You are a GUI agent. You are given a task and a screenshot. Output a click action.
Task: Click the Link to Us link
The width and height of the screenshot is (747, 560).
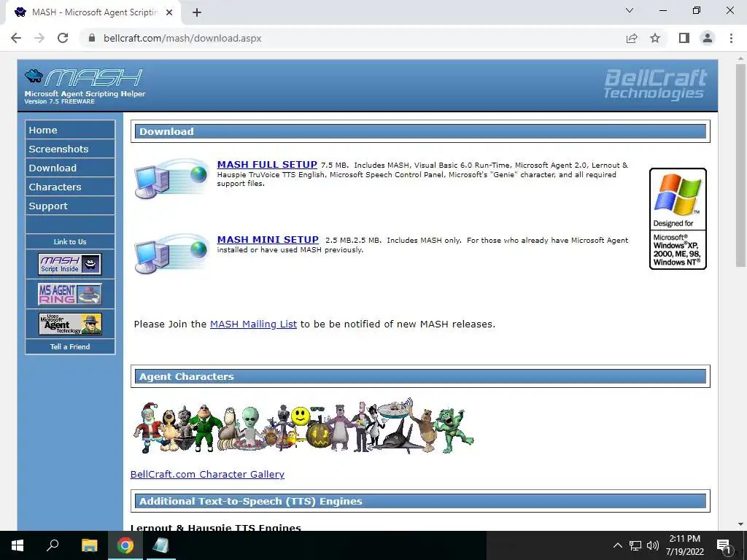coord(70,241)
